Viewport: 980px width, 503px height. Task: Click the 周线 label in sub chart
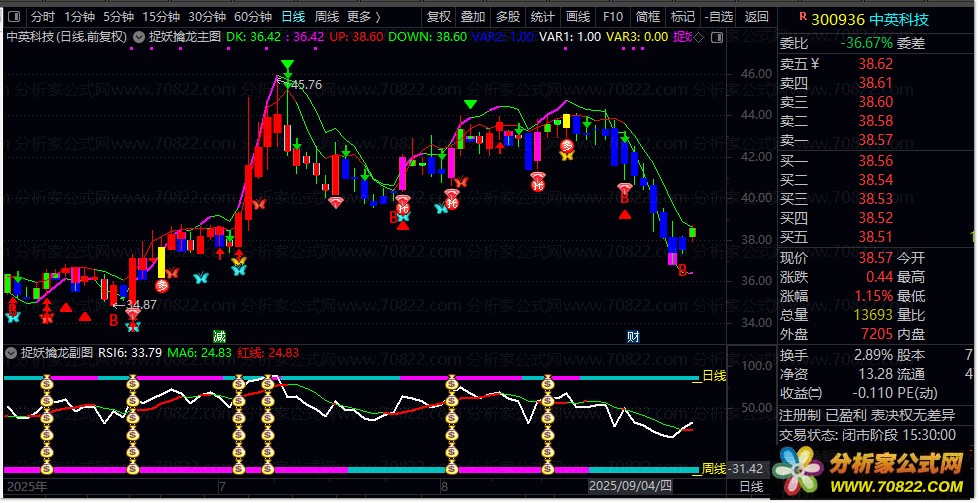tap(714, 469)
